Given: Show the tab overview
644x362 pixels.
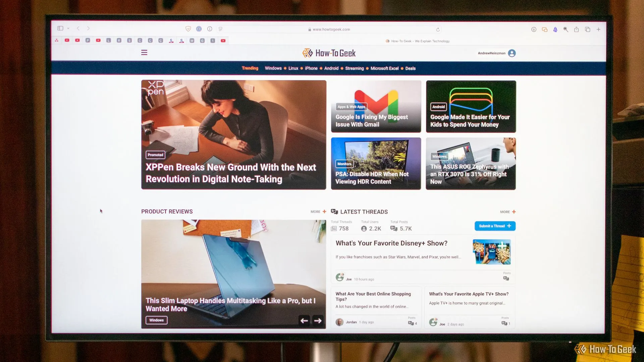Looking at the screenshot, I should coord(588,29).
